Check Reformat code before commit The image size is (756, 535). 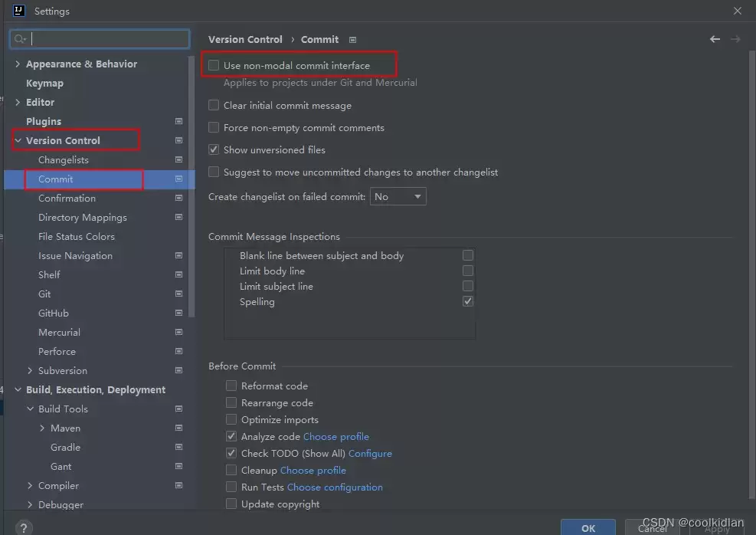pos(231,386)
